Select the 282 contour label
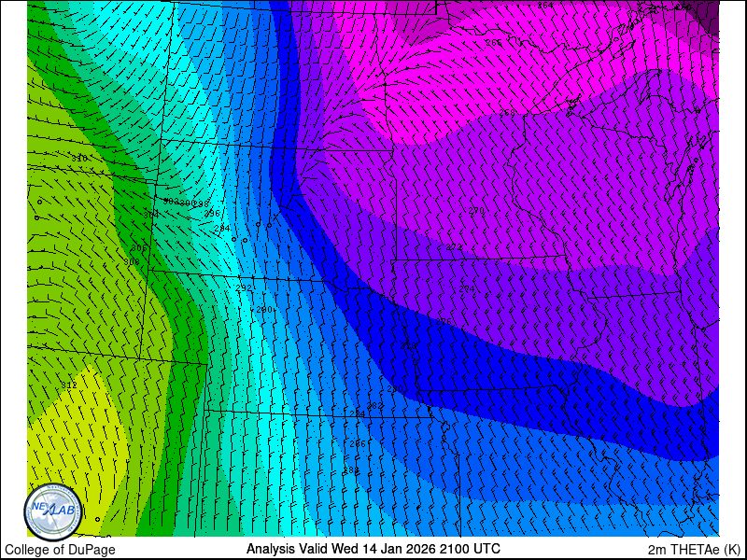This screenshot has height=560, width=747. [375, 406]
